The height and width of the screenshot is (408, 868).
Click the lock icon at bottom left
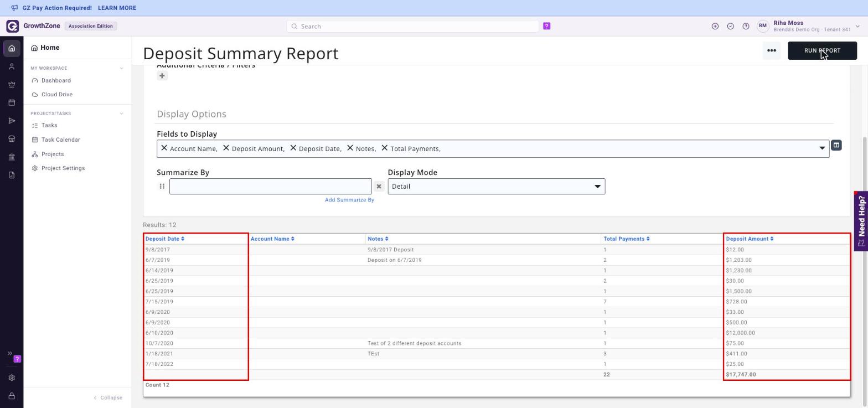coord(12,396)
